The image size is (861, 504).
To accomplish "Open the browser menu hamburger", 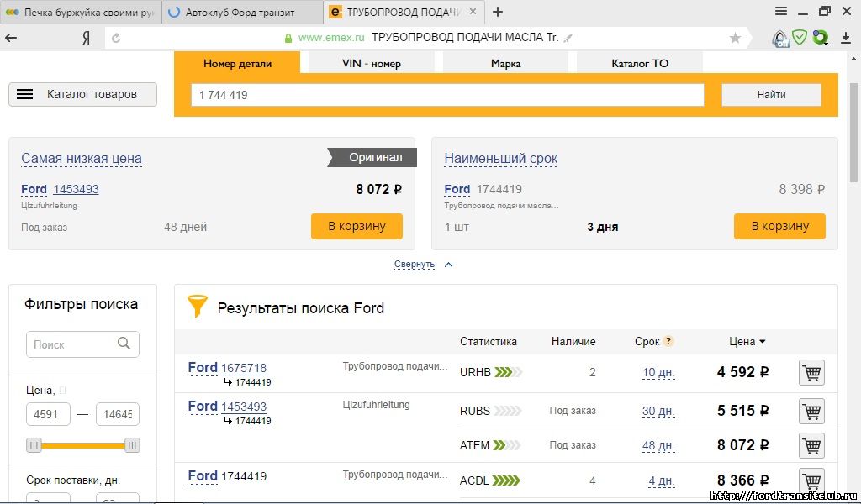I will point(781,12).
